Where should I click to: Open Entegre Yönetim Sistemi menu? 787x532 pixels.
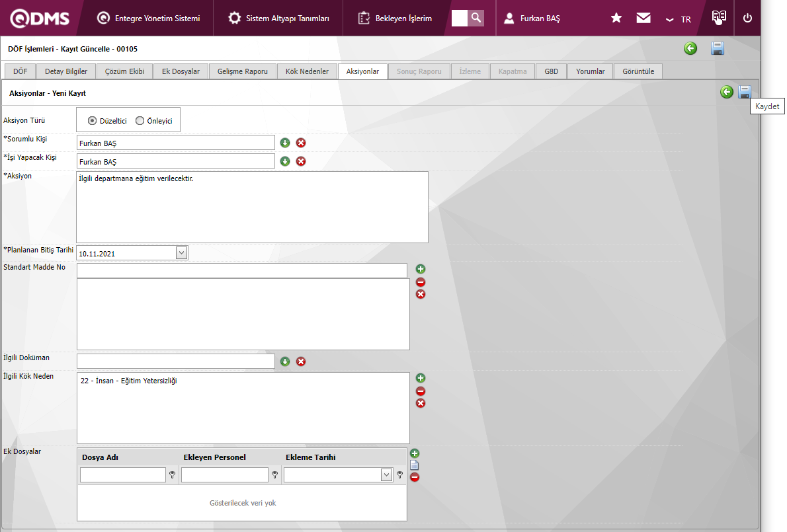(x=148, y=18)
